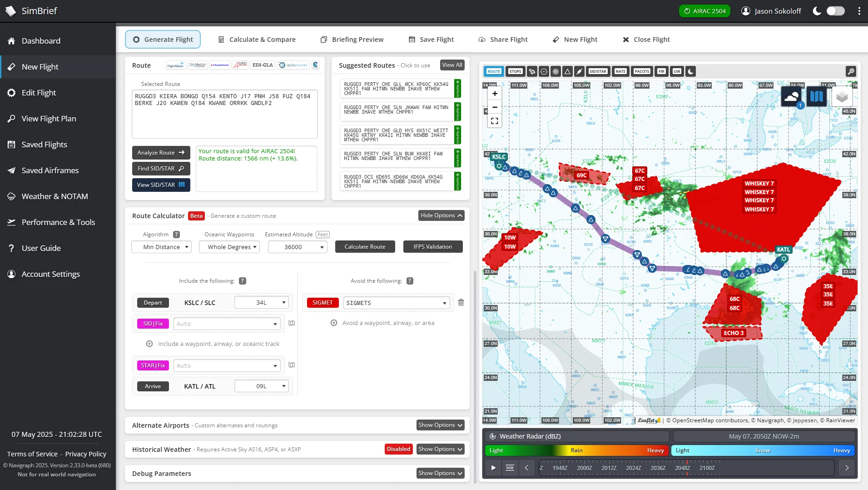
Task: Toggle the NATS tracks overlay
Action: pos(620,71)
